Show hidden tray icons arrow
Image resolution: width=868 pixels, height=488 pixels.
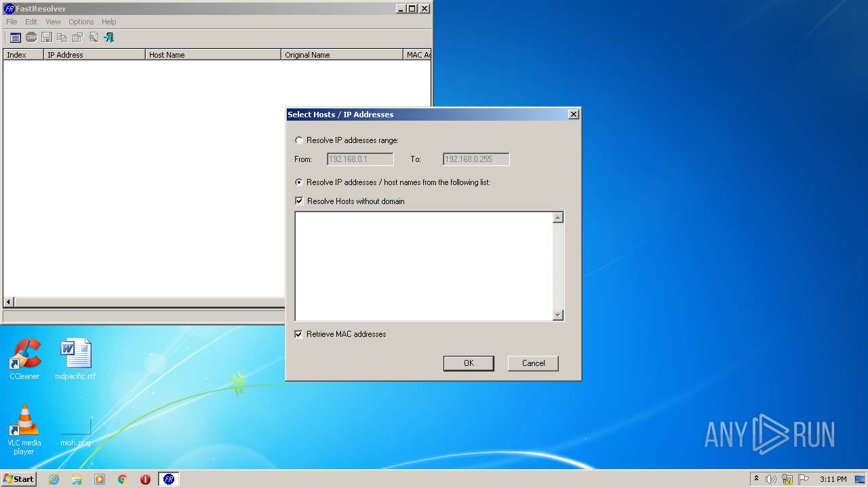tap(756, 479)
